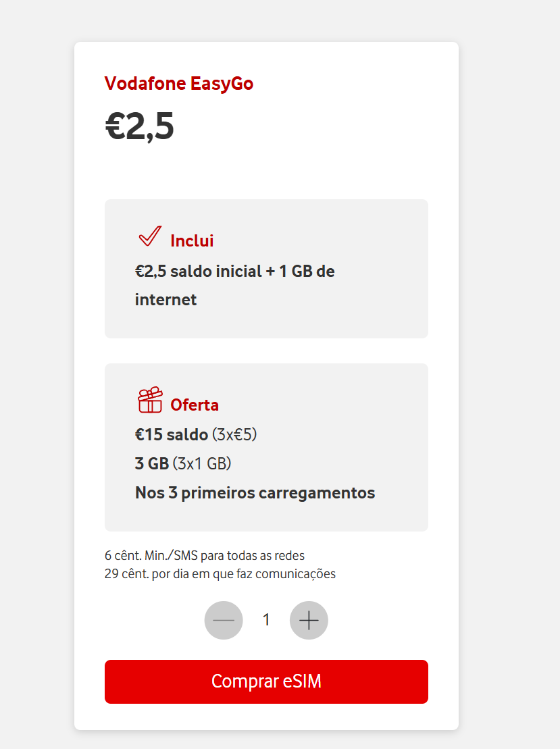
Task: Click the word 'internet' in the Inclui box
Action: 166,300
